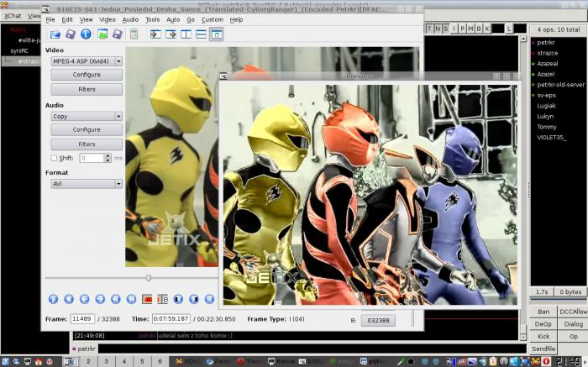Click the marker B value button 032388
The width and height of the screenshot is (588, 367).
coord(378,321)
